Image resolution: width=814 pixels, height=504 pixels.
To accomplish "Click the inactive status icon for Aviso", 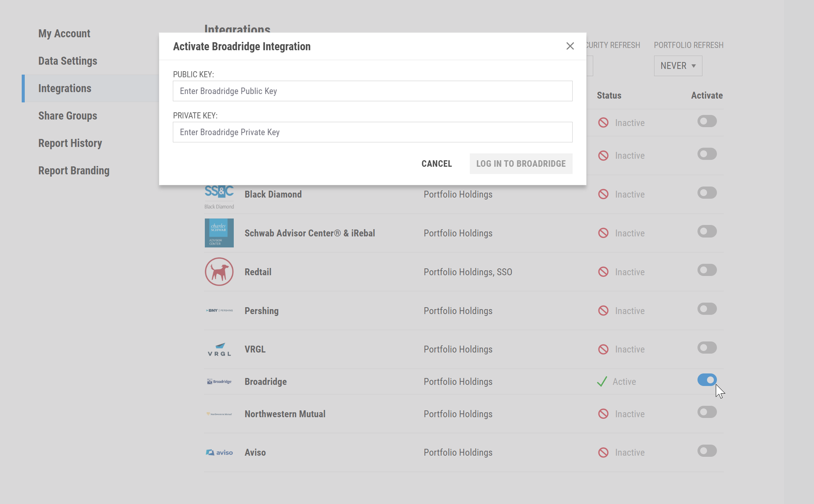I will pyautogui.click(x=603, y=452).
